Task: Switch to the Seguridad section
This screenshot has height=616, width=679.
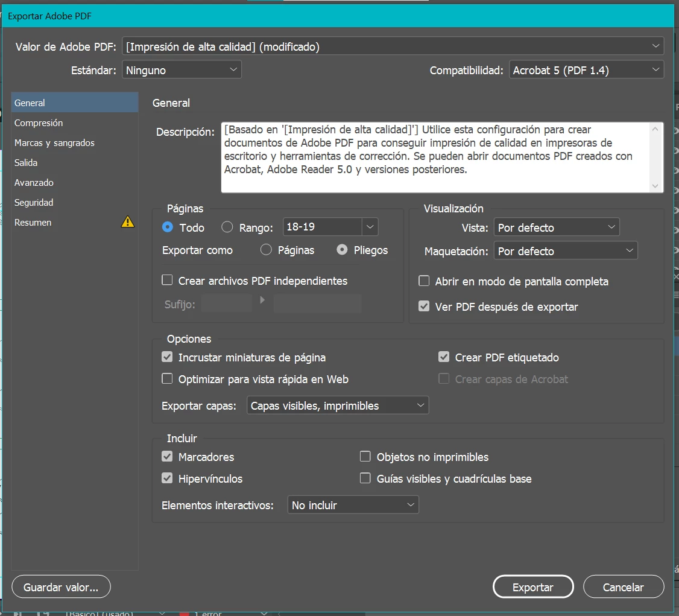Action: pos(75,202)
